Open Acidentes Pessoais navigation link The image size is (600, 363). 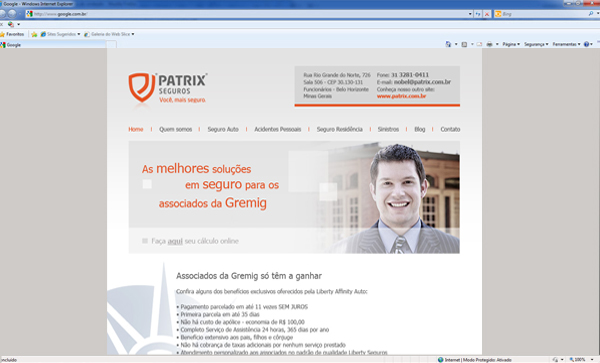tap(278, 129)
